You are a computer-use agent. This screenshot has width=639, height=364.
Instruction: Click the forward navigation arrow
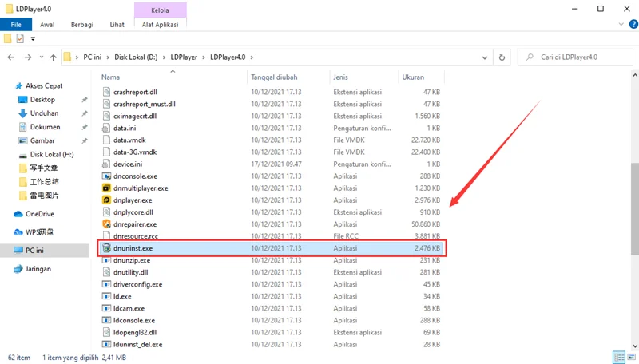click(28, 57)
